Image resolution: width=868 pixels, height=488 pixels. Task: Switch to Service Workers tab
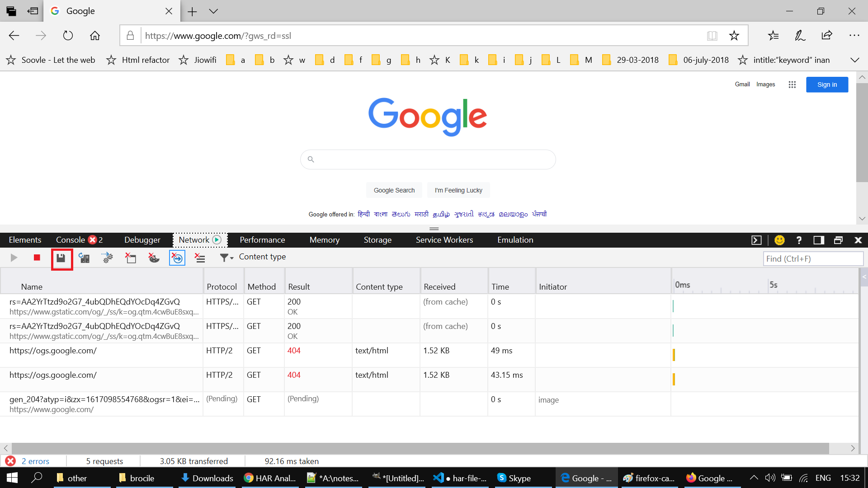coord(444,240)
